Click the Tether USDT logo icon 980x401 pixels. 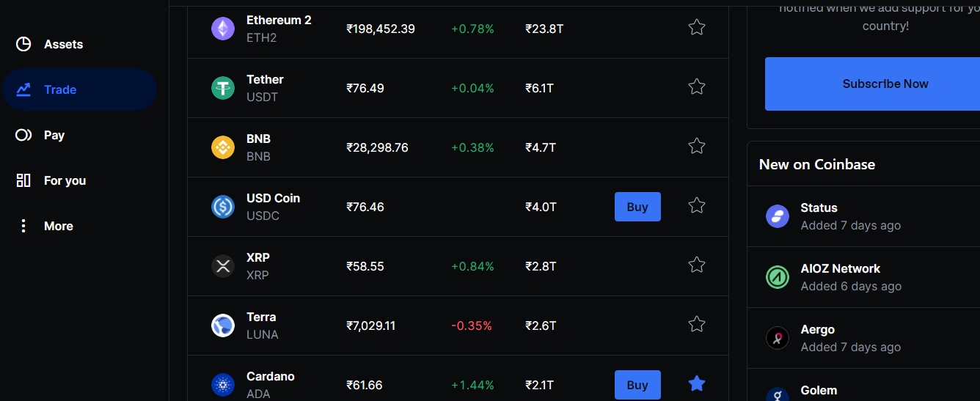223,88
